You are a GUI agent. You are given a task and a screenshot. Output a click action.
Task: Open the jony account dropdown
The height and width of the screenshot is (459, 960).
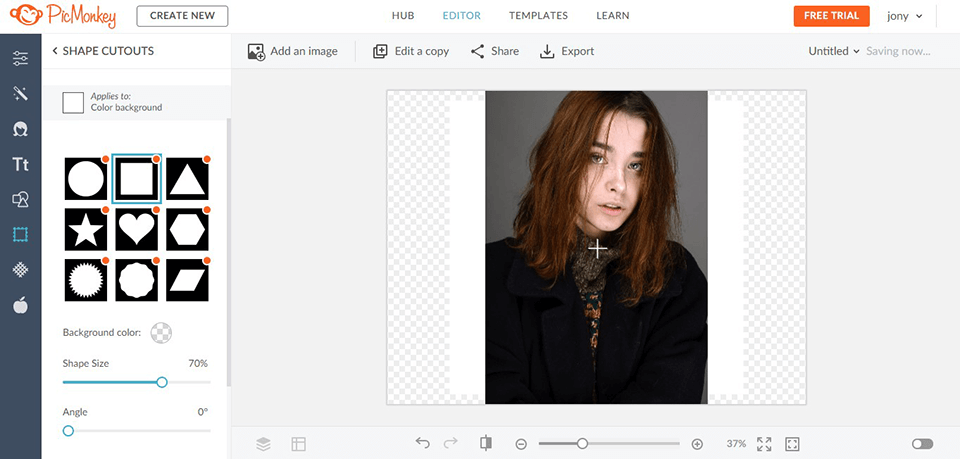coord(904,17)
